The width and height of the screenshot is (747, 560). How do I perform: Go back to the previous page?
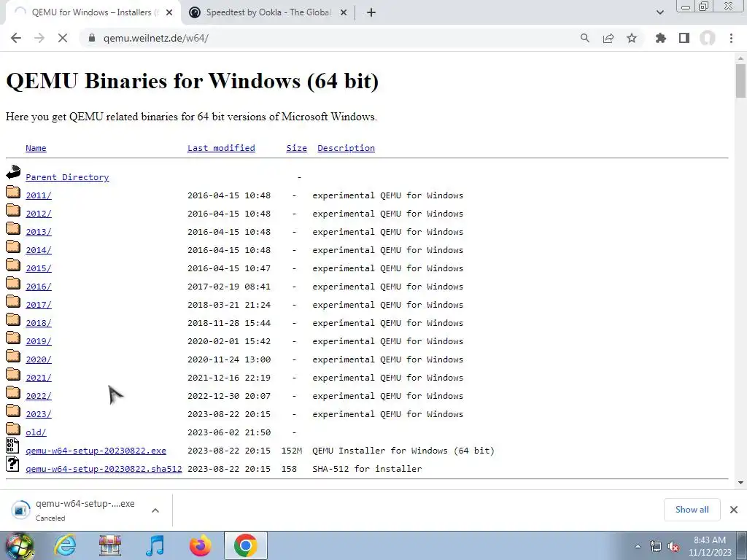click(16, 38)
